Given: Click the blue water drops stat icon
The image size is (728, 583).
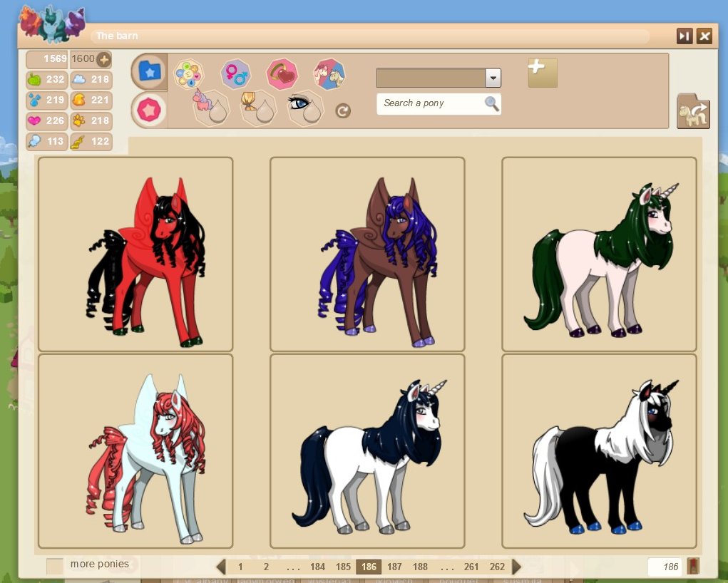Looking at the screenshot, I should (x=34, y=100).
